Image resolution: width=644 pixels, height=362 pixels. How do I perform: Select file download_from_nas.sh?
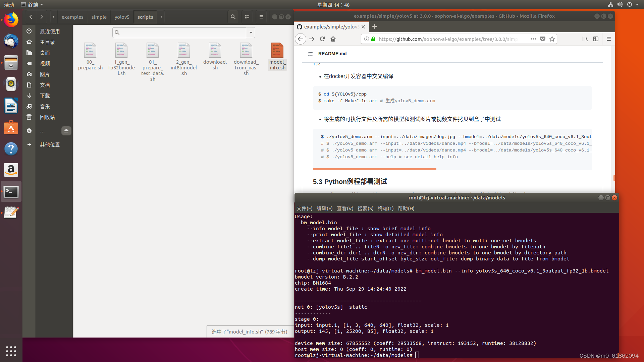click(246, 59)
